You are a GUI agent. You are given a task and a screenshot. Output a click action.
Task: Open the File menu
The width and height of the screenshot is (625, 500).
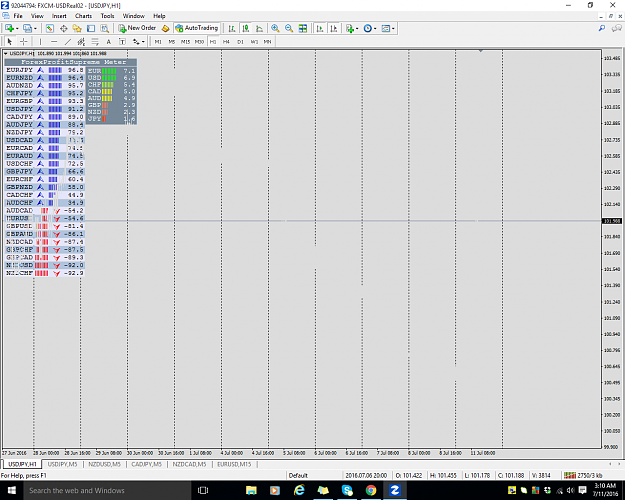[x=18, y=16]
